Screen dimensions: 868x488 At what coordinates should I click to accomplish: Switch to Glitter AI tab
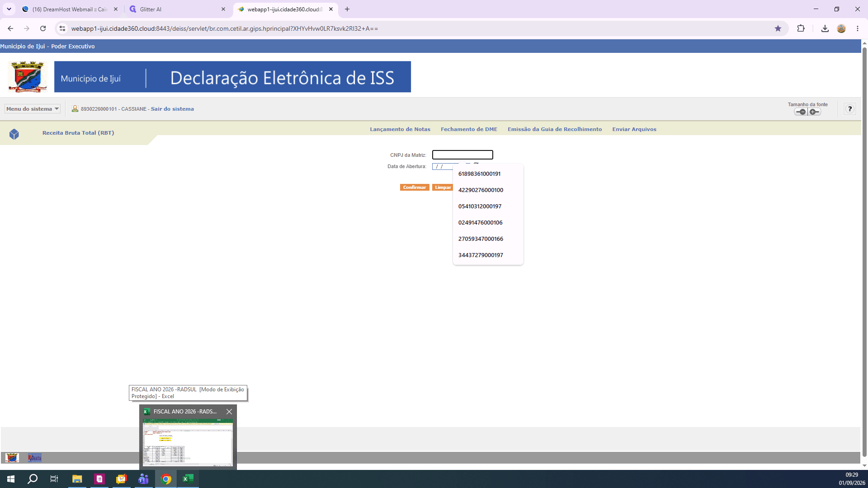point(177,9)
